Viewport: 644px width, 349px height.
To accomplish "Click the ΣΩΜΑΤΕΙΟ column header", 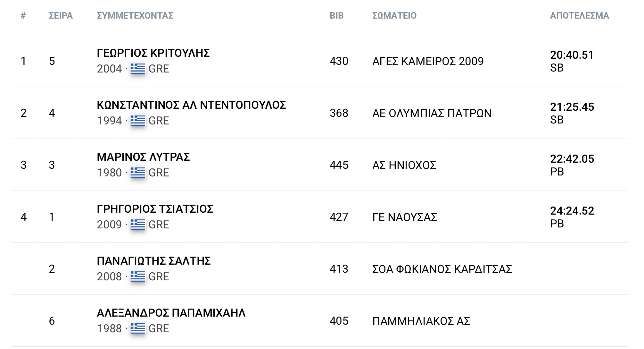I will (x=394, y=15).
